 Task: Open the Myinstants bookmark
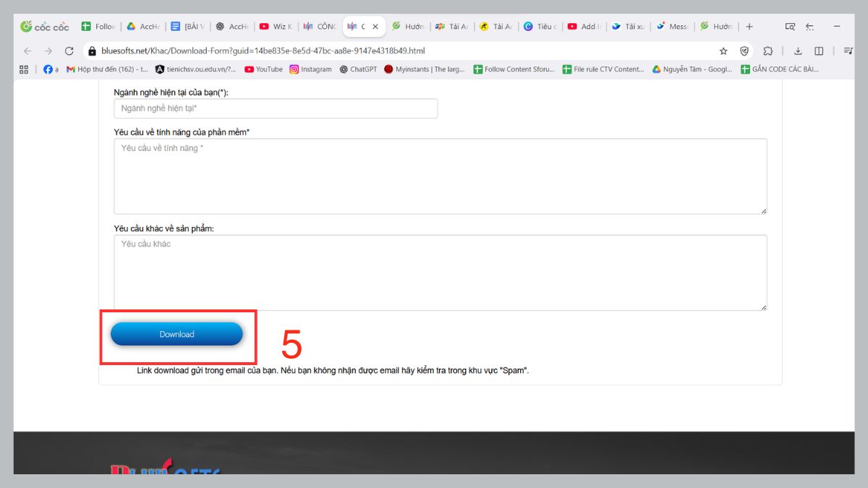(x=425, y=69)
